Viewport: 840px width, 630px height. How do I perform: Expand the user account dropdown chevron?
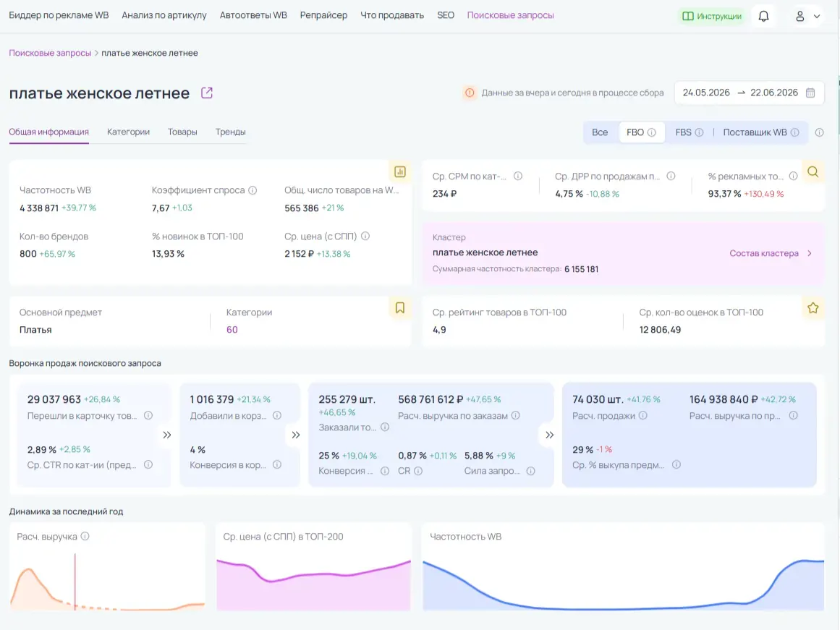pyautogui.click(x=817, y=16)
